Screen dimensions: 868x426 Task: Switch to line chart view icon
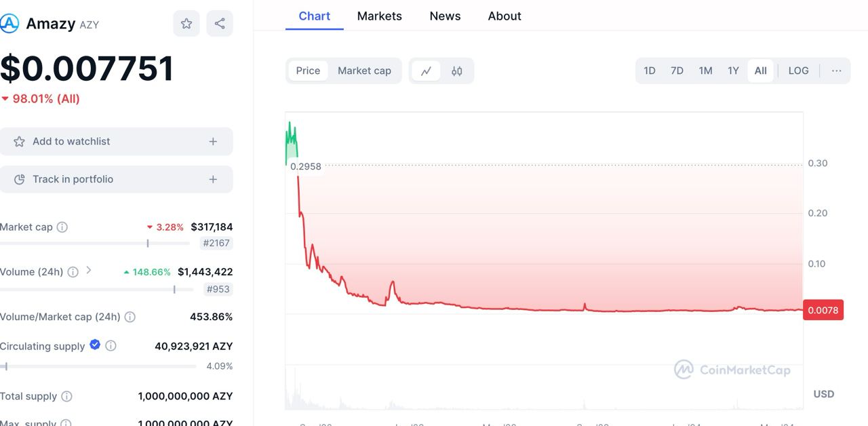tap(427, 71)
